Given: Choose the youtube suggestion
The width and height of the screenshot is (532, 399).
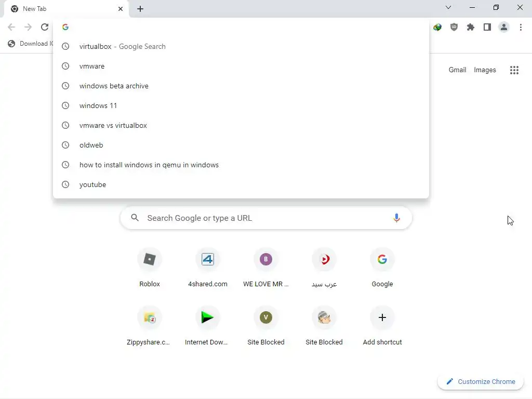Looking at the screenshot, I should 241,184.
